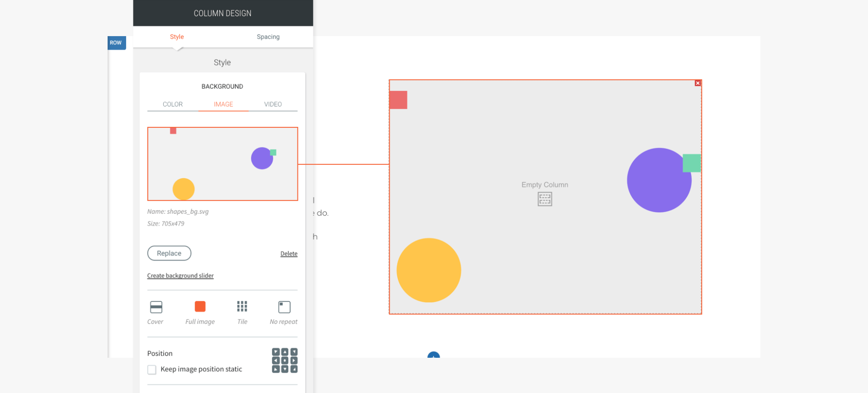Viewport: 868px width, 393px height.
Task: Enable Keep image position static checkbox
Action: point(152,370)
